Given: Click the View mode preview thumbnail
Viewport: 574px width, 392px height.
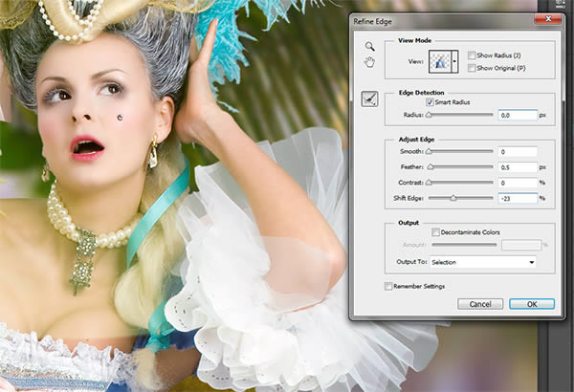Looking at the screenshot, I should coord(440,61).
